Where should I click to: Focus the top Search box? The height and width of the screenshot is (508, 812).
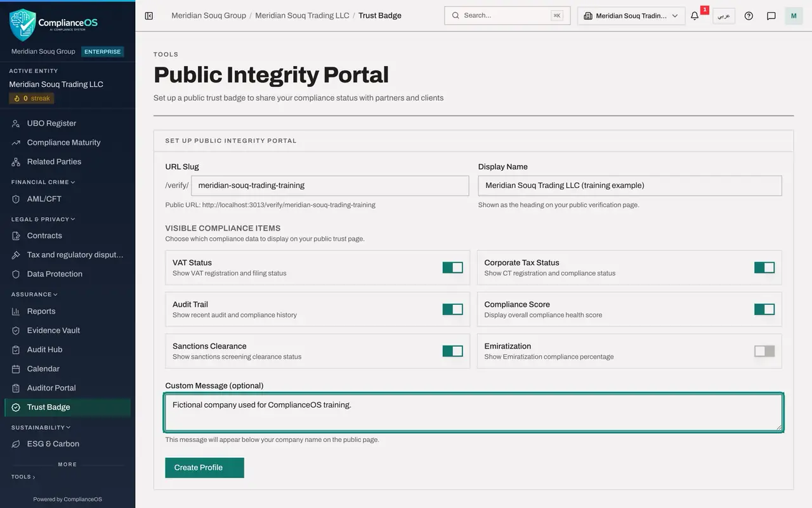(507, 16)
